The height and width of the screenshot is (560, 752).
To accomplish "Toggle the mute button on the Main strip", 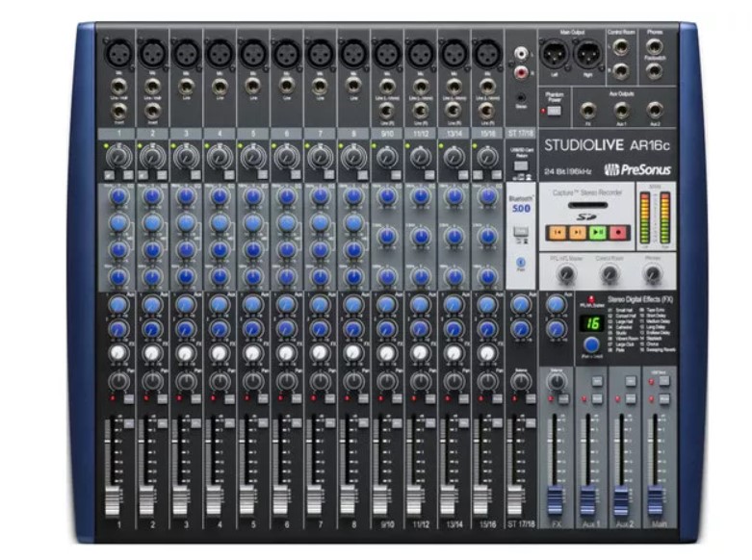I will coord(664,399).
